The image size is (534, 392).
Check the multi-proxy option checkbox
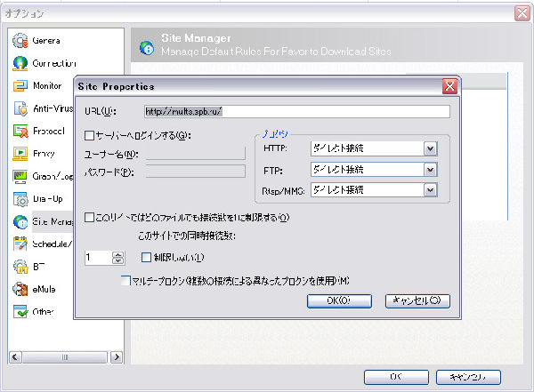pyautogui.click(x=125, y=281)
